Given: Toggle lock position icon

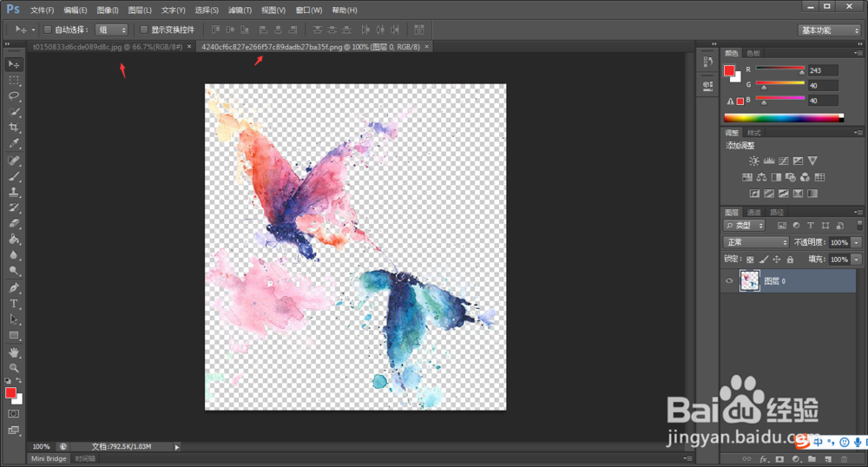Looking at the screenshot, I should 777,259.
